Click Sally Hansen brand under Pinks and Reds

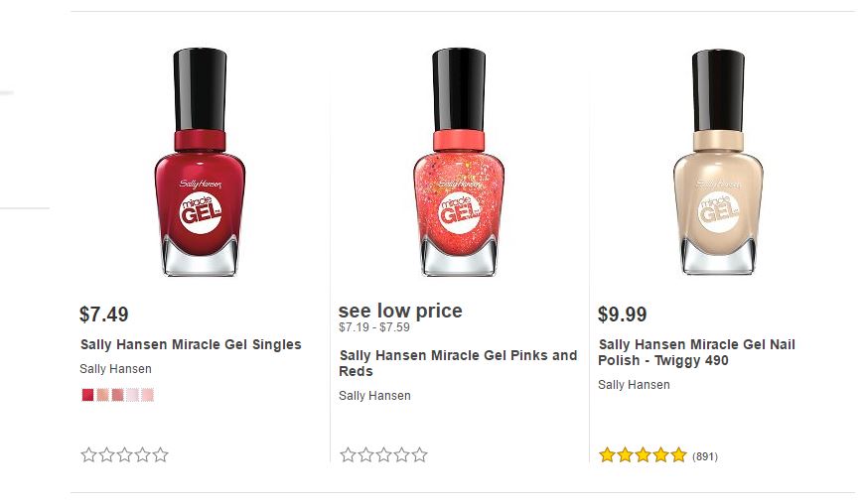pos(374,396)
